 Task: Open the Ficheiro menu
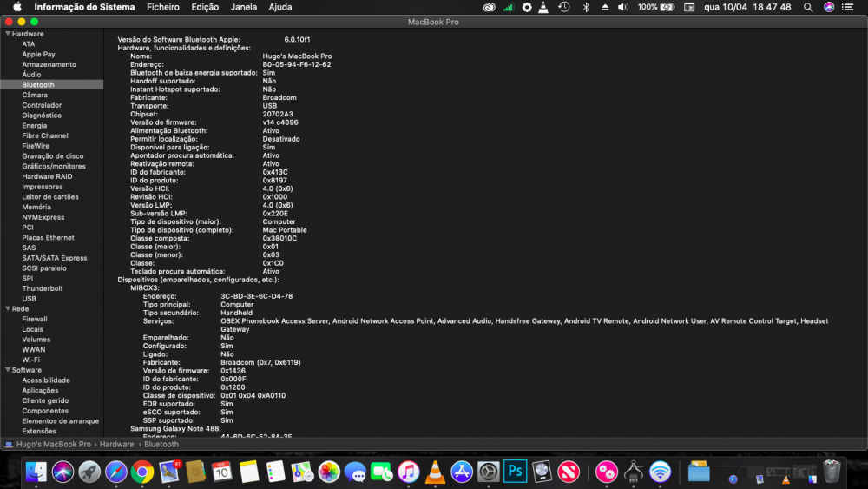point(163,7)
